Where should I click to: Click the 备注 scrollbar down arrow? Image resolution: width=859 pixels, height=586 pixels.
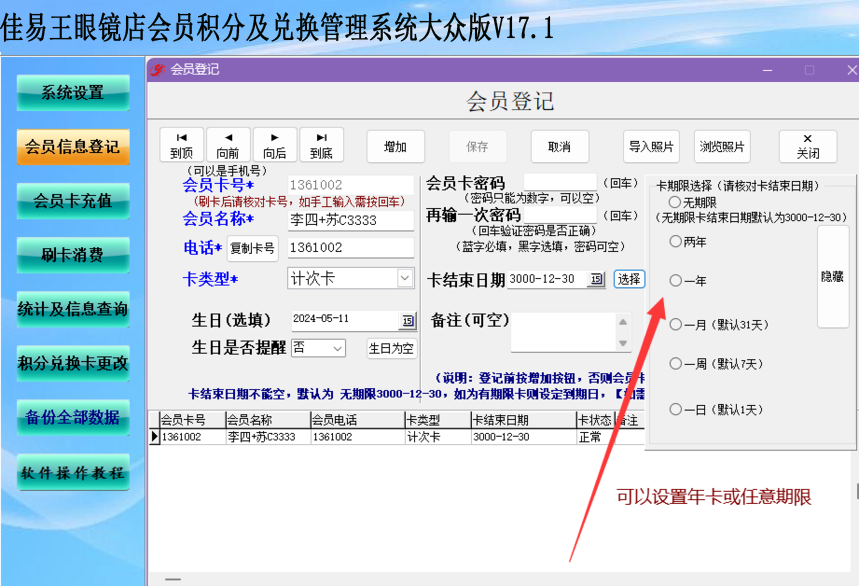coord(623,343)
